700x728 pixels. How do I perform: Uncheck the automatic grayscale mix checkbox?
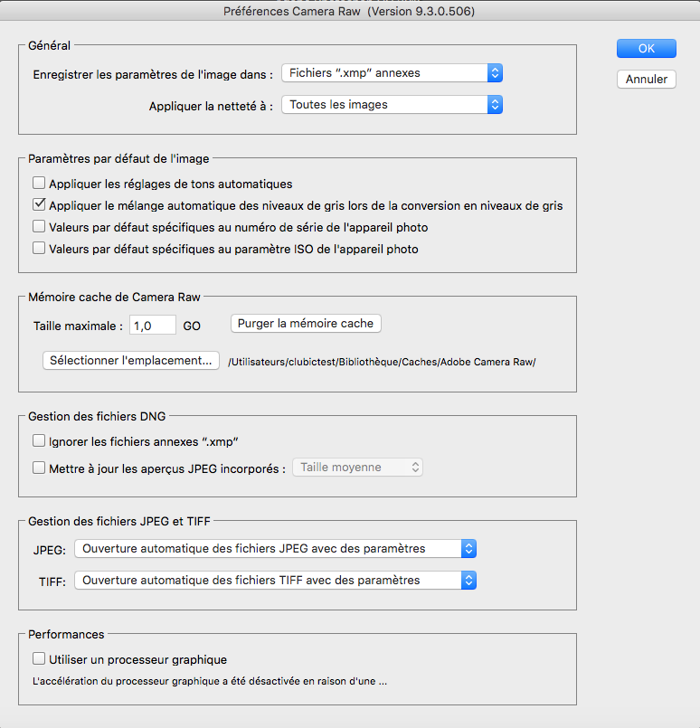[x=39, y=205]
